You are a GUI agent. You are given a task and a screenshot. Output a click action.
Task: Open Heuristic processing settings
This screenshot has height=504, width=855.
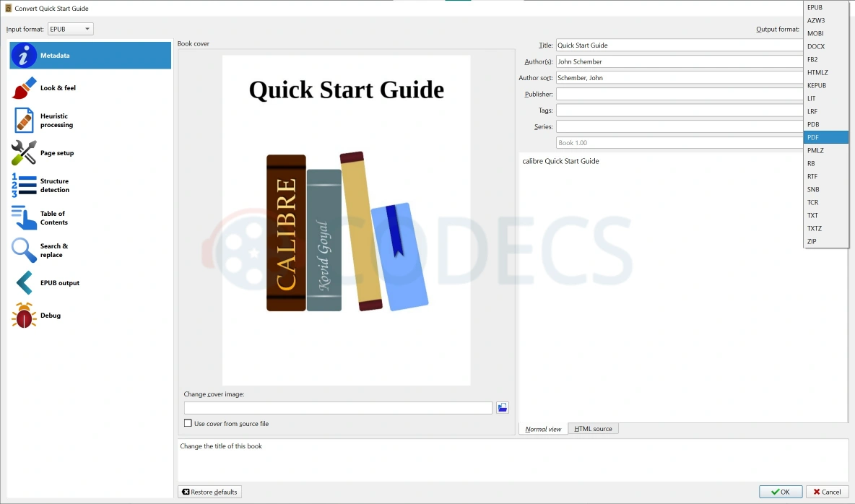tap(90, 121)
